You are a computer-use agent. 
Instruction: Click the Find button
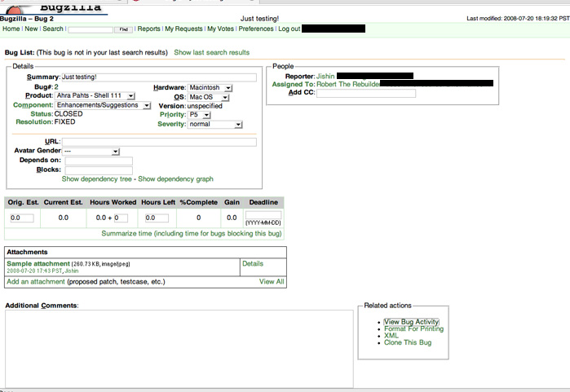[x=124, y=29]
